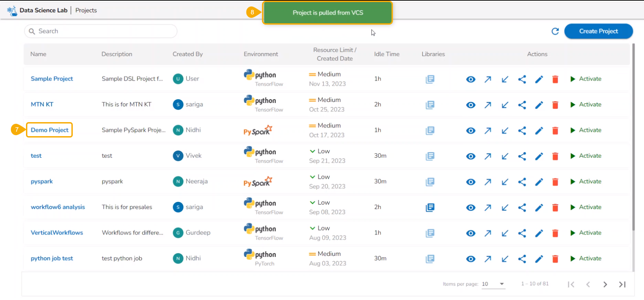The height and width of the screenshot is (300, 644).
Task: Open libraries icon for Sample Project
Action: (430, 79)
